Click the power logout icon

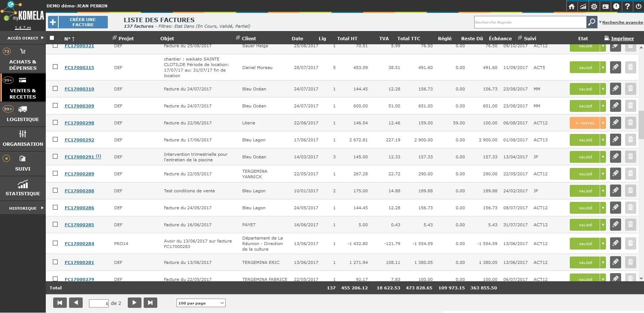click(638, 6)
